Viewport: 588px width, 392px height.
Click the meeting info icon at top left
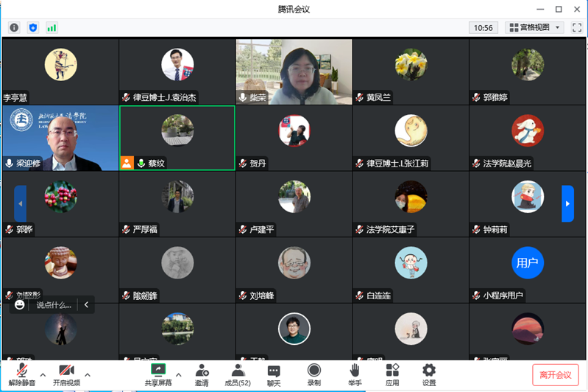point(14,27)
